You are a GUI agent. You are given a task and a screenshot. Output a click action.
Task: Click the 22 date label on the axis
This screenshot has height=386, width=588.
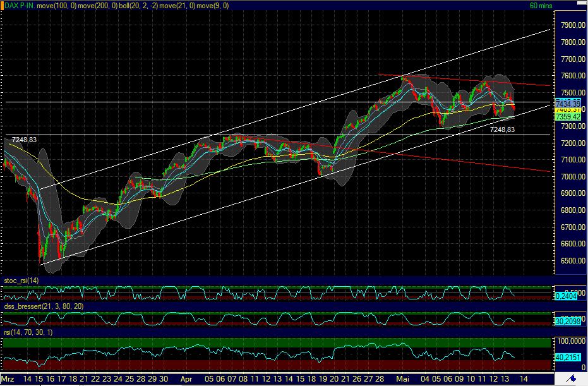[95, 379]
